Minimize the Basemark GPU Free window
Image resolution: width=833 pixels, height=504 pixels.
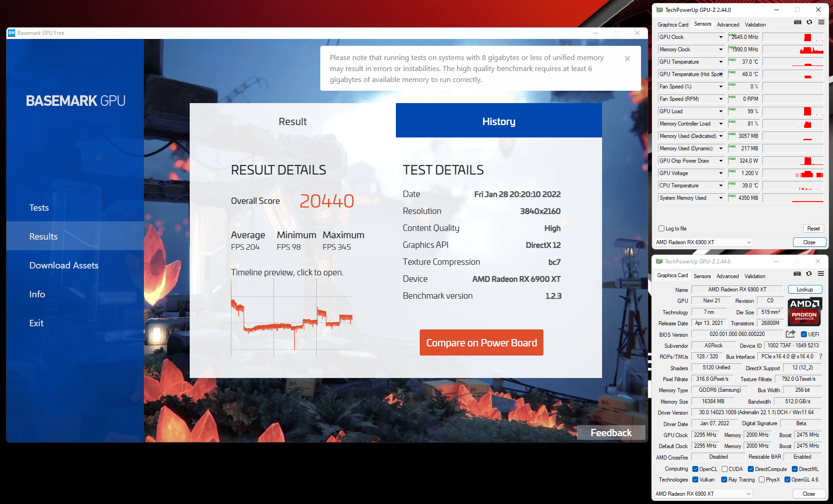596,33
